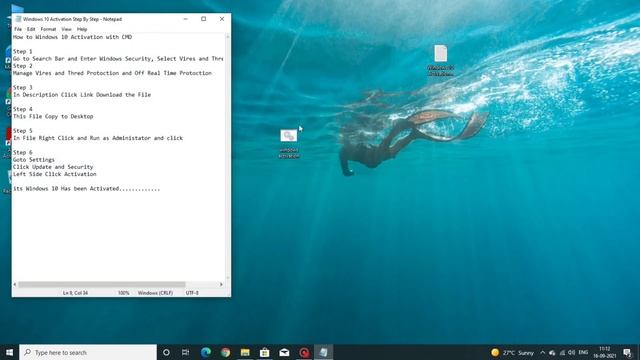Screen dimensions: 640x360
Task: Open Task View on the taskbar
Action: pos(185,352)
